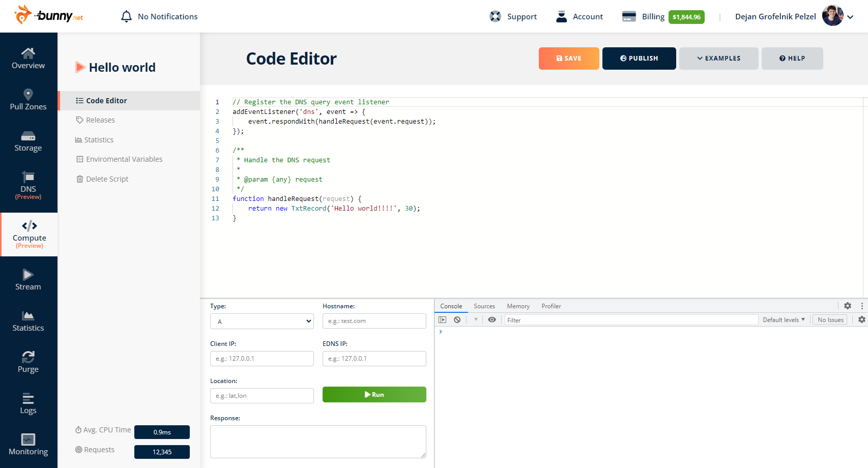Select Code Editor in the script menu
This screenshot has height=468, width=868.
(x=129, y=101)
